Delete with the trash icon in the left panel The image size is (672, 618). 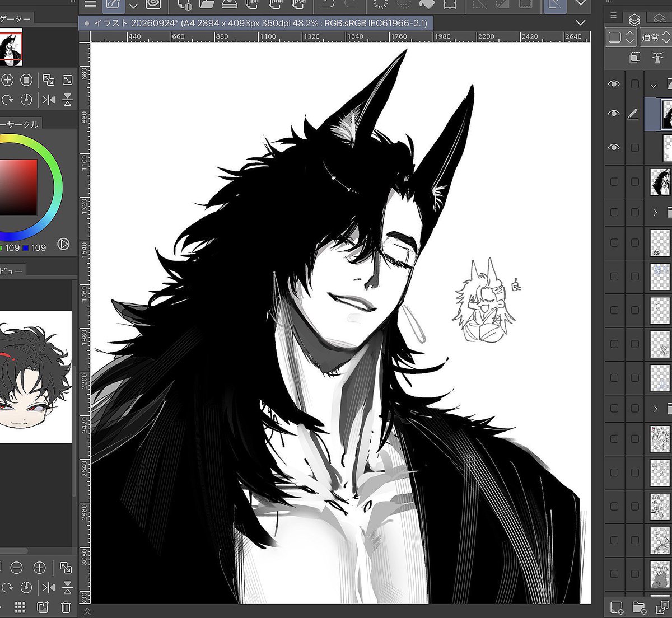point(66,607)
